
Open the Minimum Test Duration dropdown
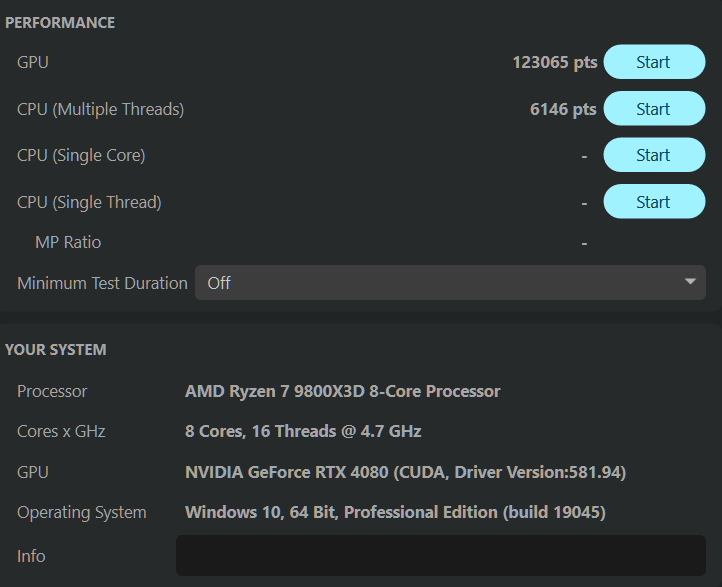(x=451, y=283)
